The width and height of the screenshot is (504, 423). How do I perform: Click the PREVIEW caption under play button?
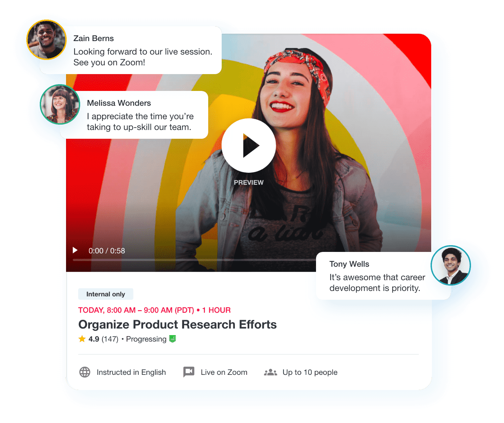(x=249, y=182)
